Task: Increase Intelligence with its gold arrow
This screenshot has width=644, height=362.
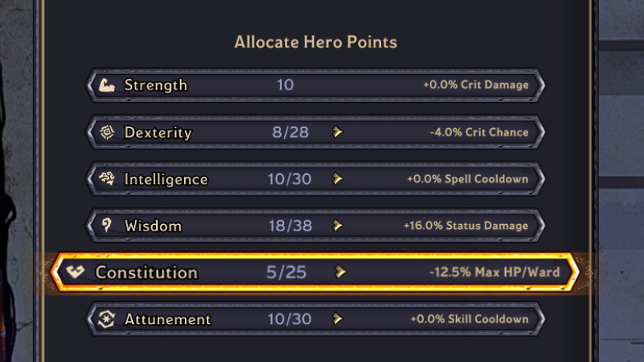Action: pyautogui.click(x=337, y=179)
